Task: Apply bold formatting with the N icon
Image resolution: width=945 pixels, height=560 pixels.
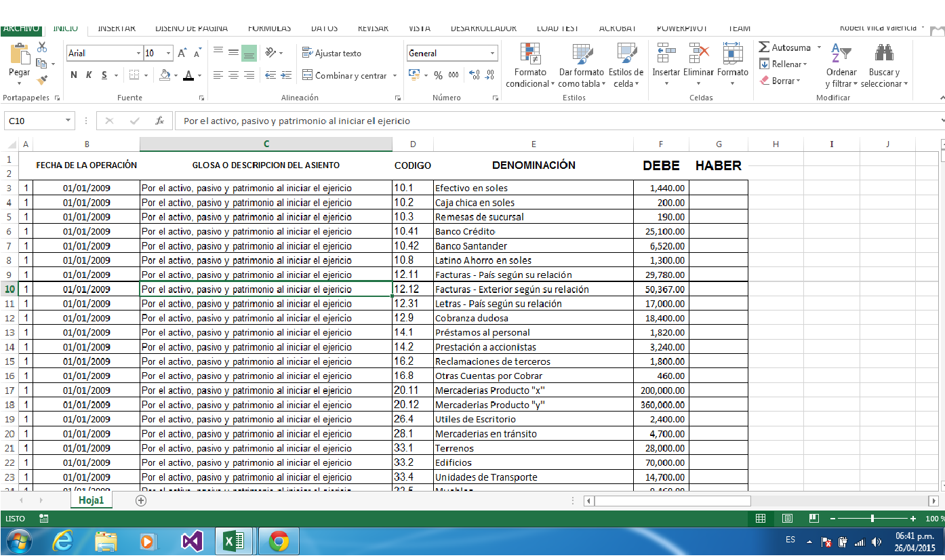Action: point(73,75)
